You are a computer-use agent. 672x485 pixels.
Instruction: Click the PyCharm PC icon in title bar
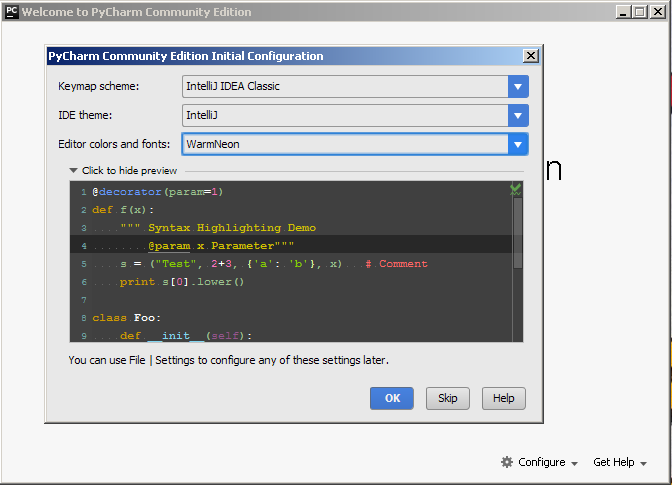click(x=12, y=12)
